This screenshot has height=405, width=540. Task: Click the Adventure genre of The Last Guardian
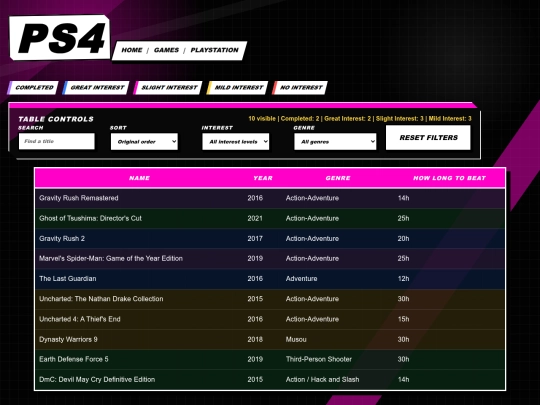tap(301, 279)
